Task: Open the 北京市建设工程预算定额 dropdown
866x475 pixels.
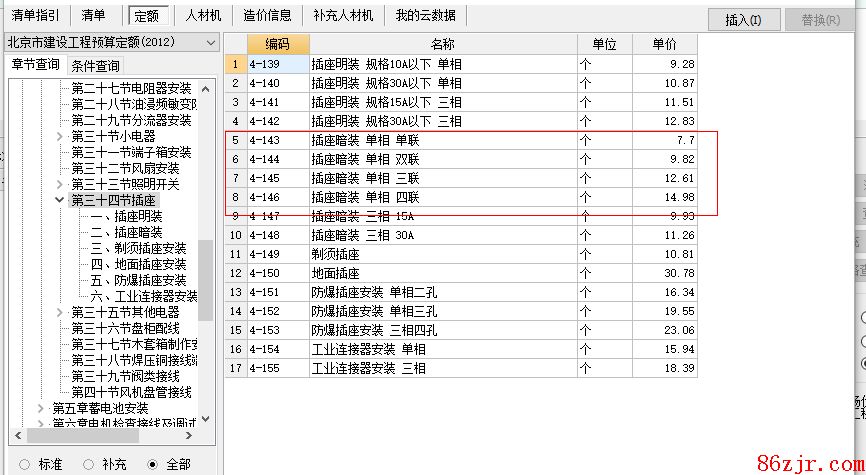Action: 210,42
